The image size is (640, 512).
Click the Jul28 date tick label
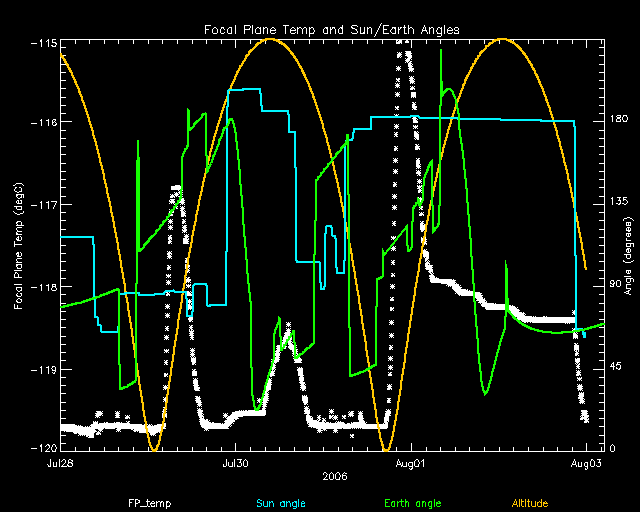coord(60,464)
